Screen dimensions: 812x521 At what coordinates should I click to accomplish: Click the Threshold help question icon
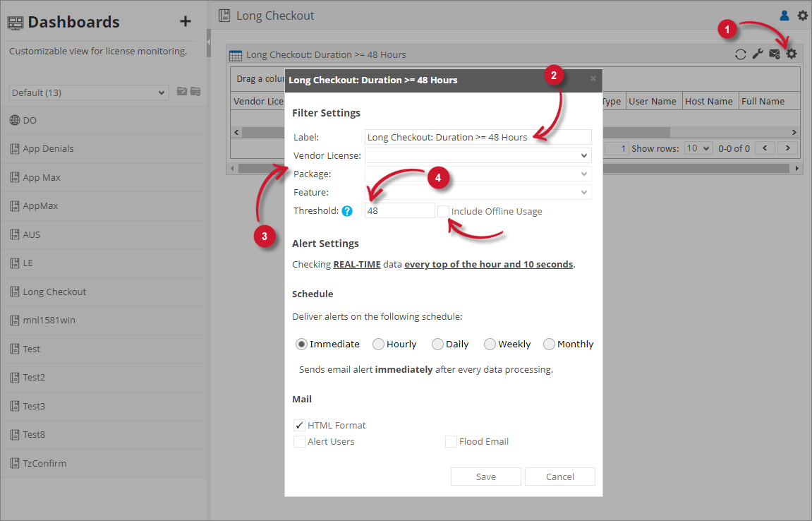click(347, 211)
